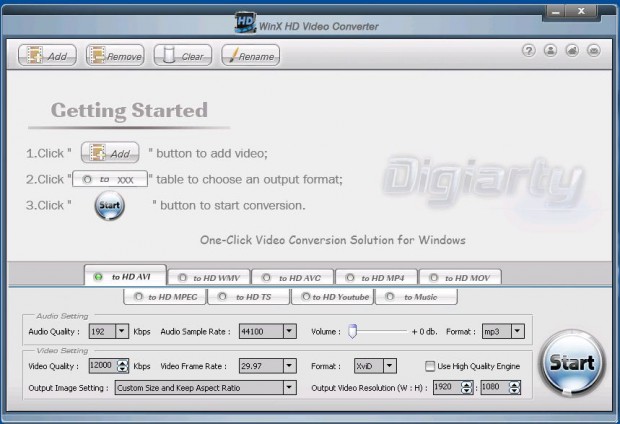Click the 'Video Setting' group label
The image size is (620, 424).
pos(62,350)
